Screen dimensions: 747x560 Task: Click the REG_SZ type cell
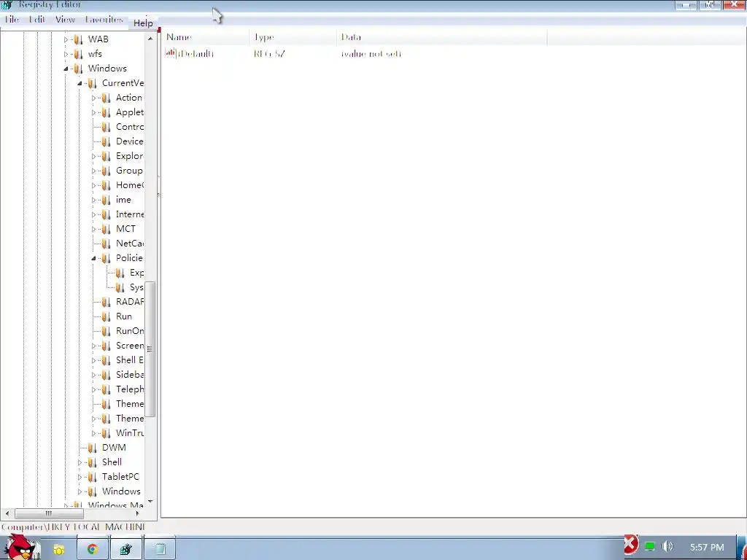pos(269,54)
